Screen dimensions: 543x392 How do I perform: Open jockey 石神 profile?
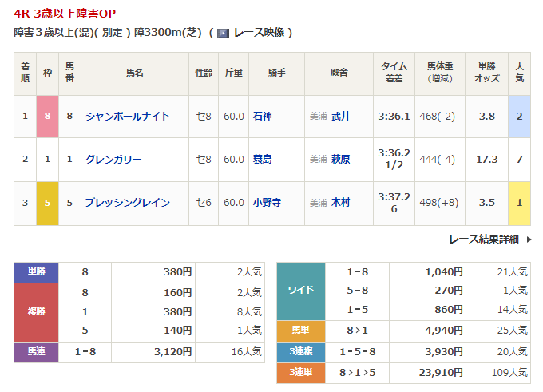(x=262, y=117)
